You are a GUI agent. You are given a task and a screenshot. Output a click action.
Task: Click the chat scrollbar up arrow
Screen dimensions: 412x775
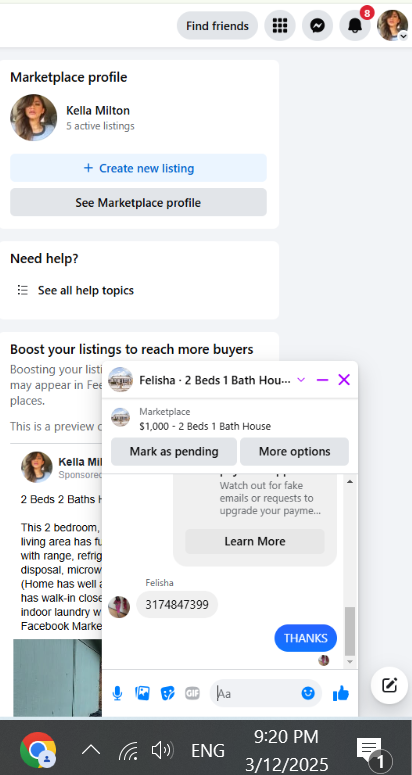[350, 481]
